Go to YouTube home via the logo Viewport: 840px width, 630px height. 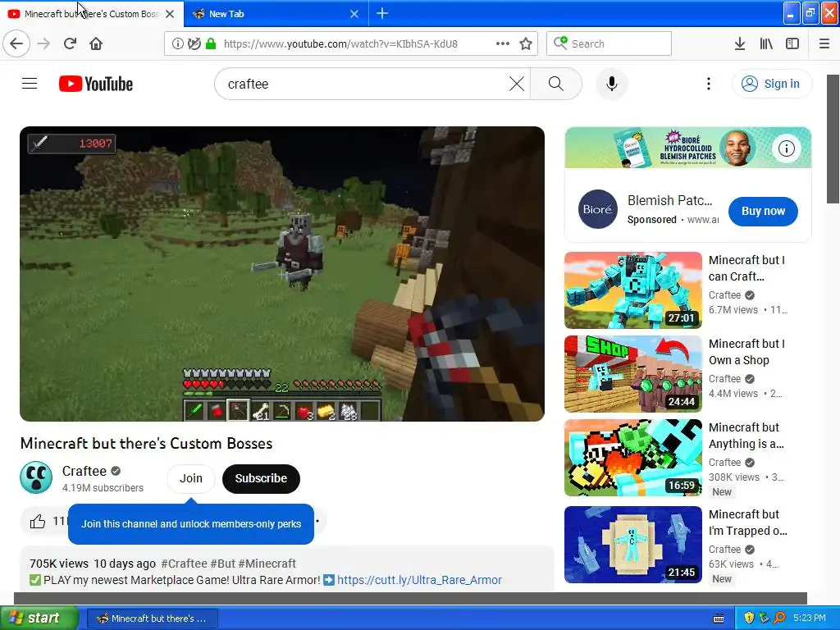pyautogui.click(x=96, y=84)
